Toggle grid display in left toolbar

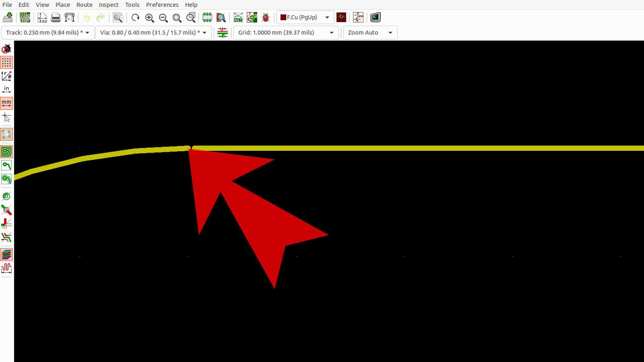tap(6, 62)
